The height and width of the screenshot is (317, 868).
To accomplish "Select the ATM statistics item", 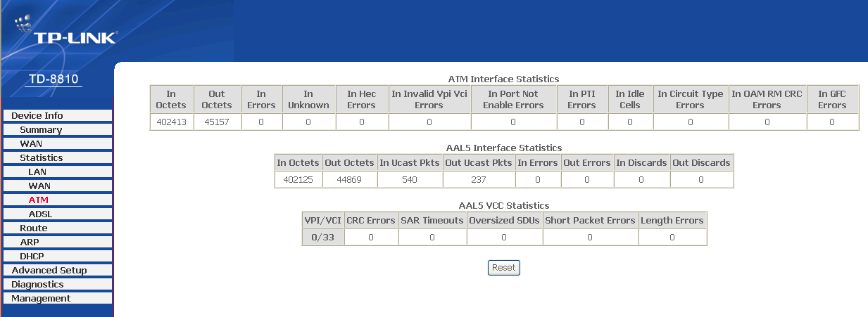I will pyautogui.click(x=39, y=200).
